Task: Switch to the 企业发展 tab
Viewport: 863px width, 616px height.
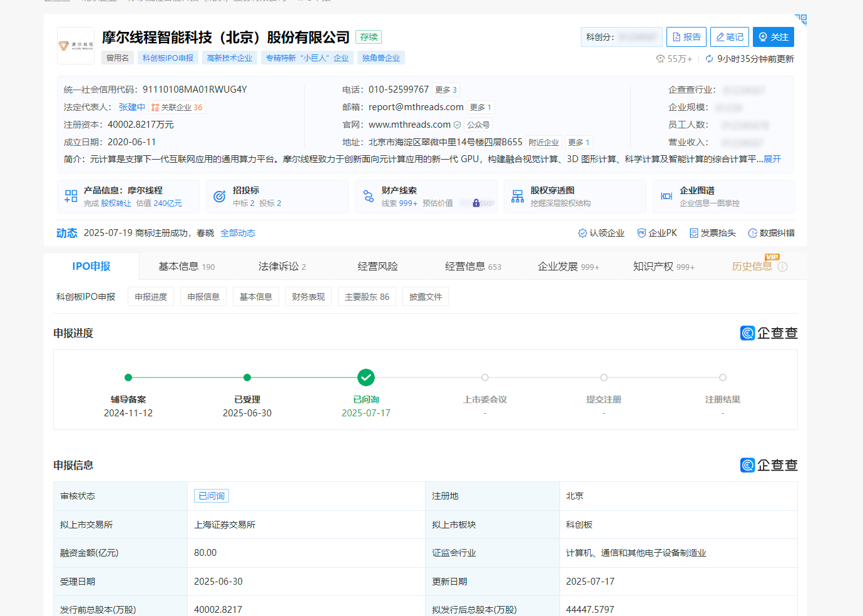Action: tap(568, 266)
